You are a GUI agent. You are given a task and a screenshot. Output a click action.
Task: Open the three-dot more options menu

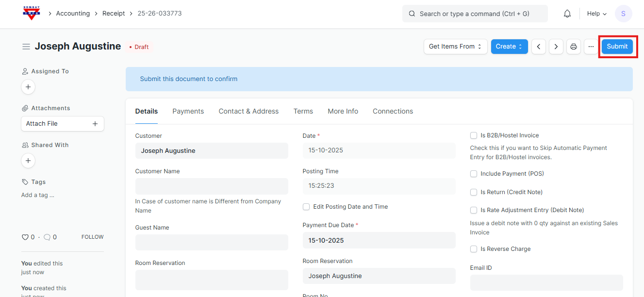(x=591, y=47)
